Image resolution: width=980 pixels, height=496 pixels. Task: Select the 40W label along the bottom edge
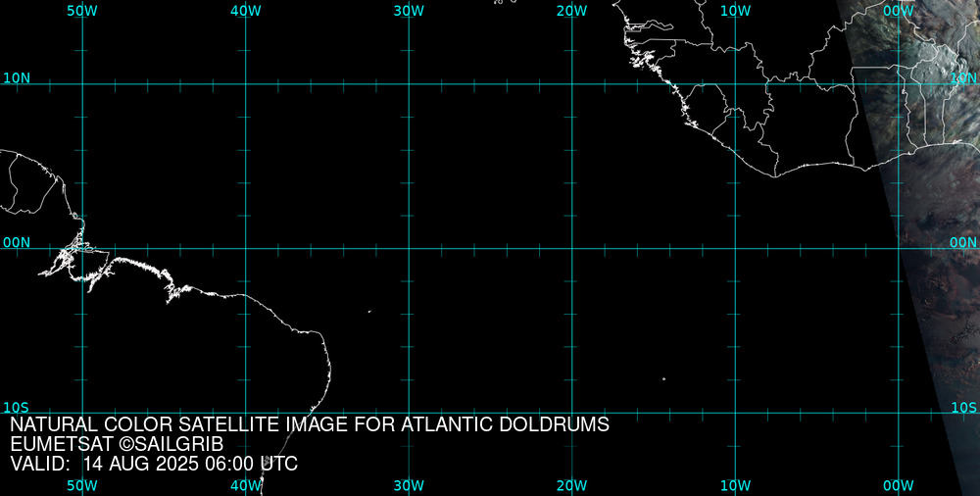point(246,486)
